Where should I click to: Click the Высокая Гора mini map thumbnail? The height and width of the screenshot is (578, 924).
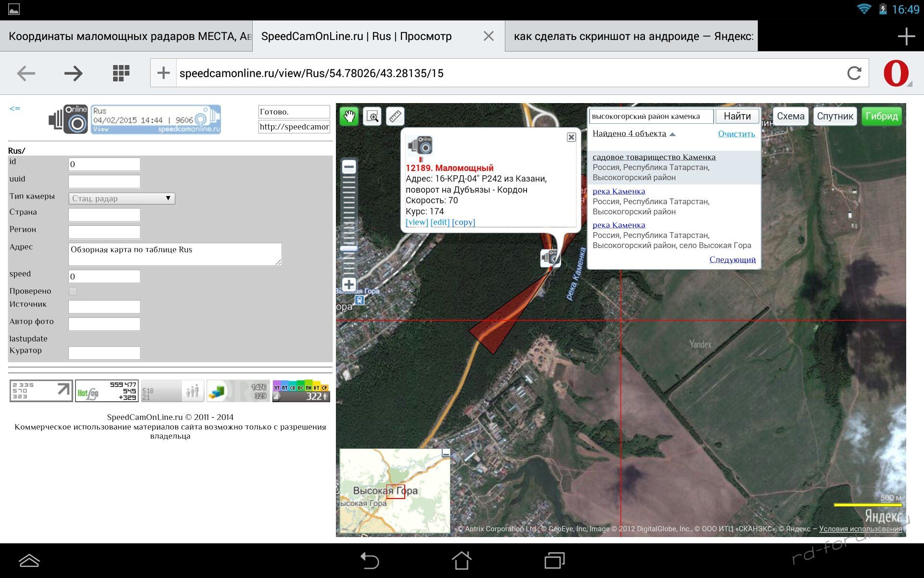point(395,491)
